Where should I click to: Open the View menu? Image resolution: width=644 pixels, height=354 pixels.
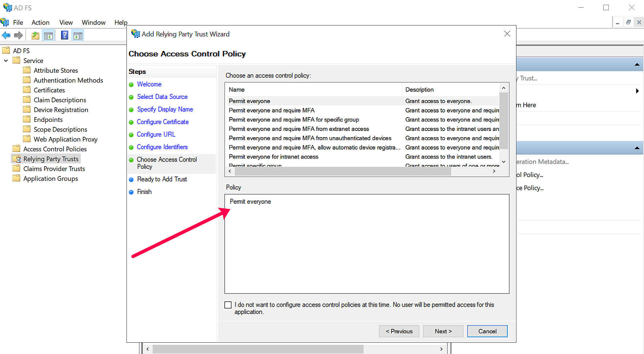66,23
